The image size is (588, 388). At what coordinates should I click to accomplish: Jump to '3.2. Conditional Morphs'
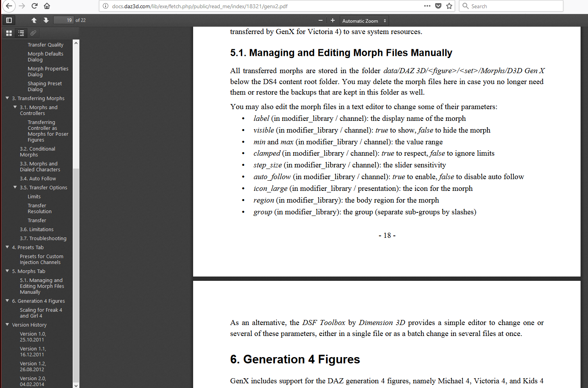[38, 152]
